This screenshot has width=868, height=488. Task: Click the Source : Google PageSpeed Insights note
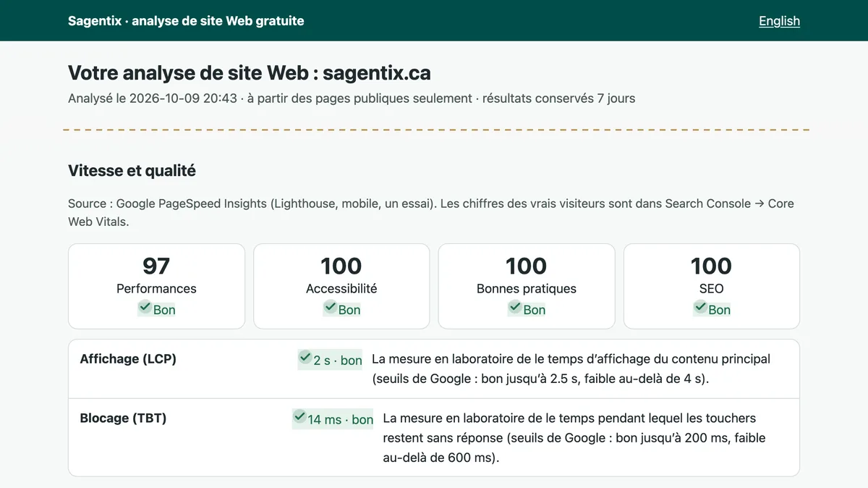431,213
